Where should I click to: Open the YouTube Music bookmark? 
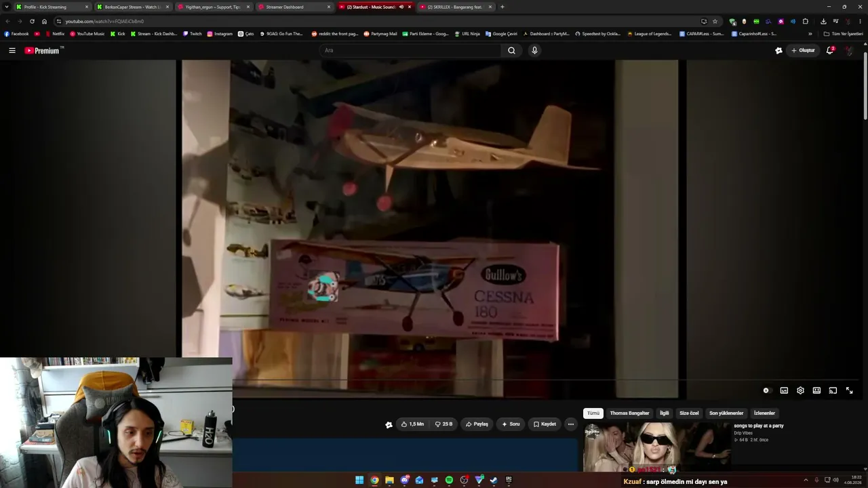87,33
